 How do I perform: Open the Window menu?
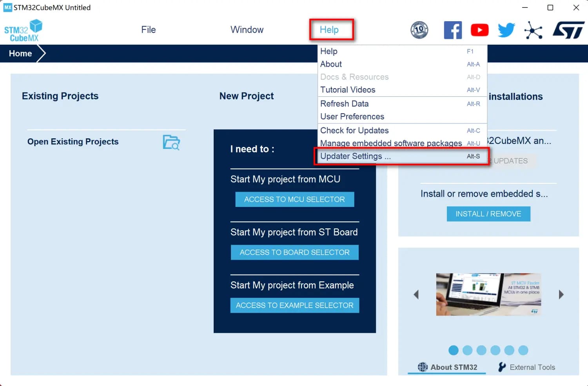247,30
